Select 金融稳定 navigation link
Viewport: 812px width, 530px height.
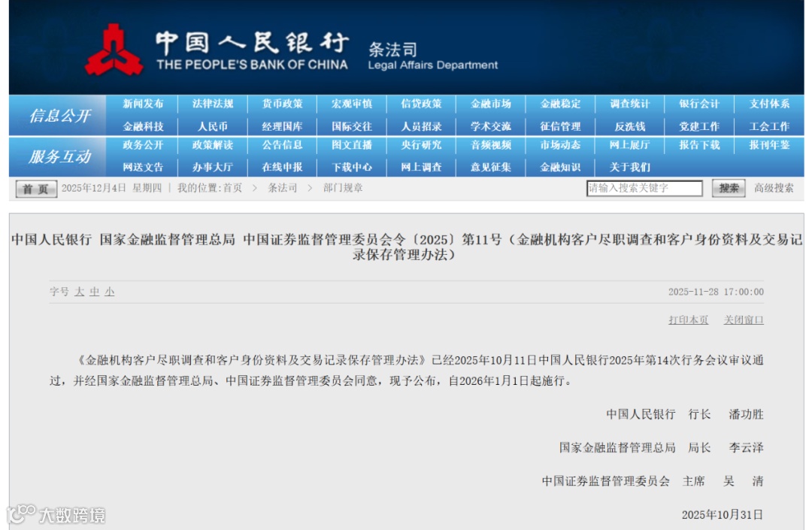(x=560, y=104)
